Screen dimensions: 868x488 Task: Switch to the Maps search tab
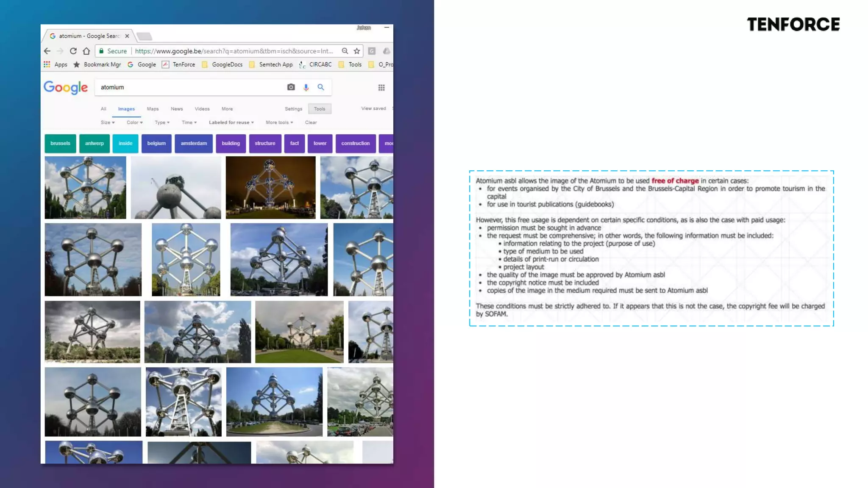pos(153,109)
